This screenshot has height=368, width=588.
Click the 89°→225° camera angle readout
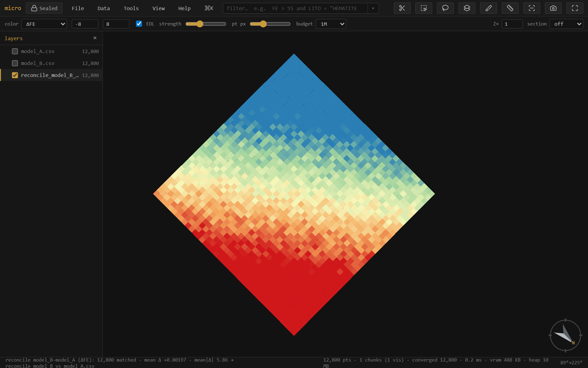pos(571,363)
